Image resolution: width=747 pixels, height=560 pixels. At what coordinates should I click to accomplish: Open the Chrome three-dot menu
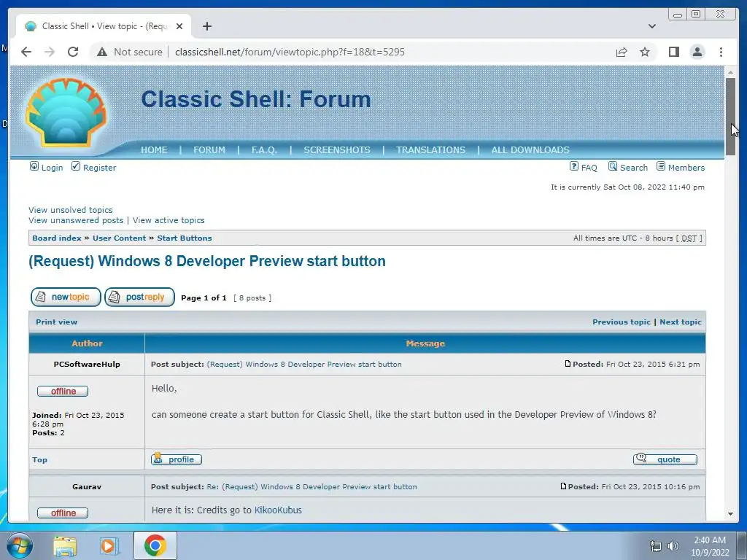[721, 52]
